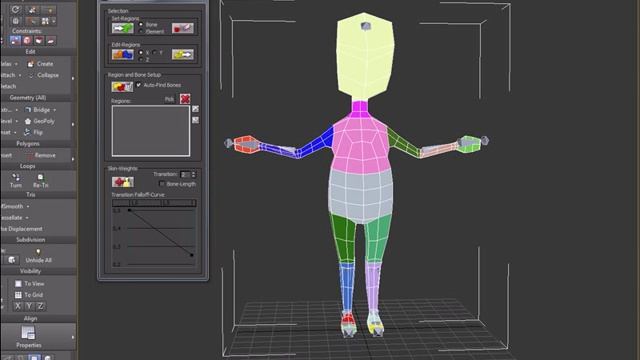
Task: Use the Bridge tool
Action: click(38, 110)
